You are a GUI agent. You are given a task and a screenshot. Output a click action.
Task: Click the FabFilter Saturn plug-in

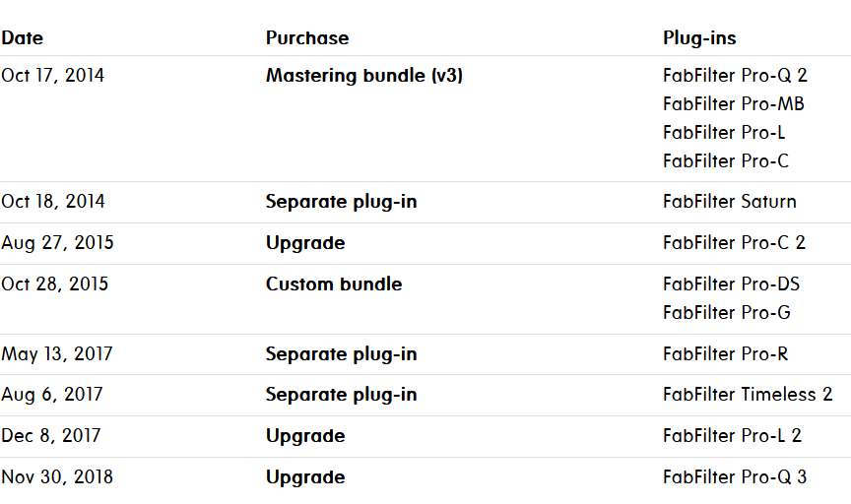(730, 202)
